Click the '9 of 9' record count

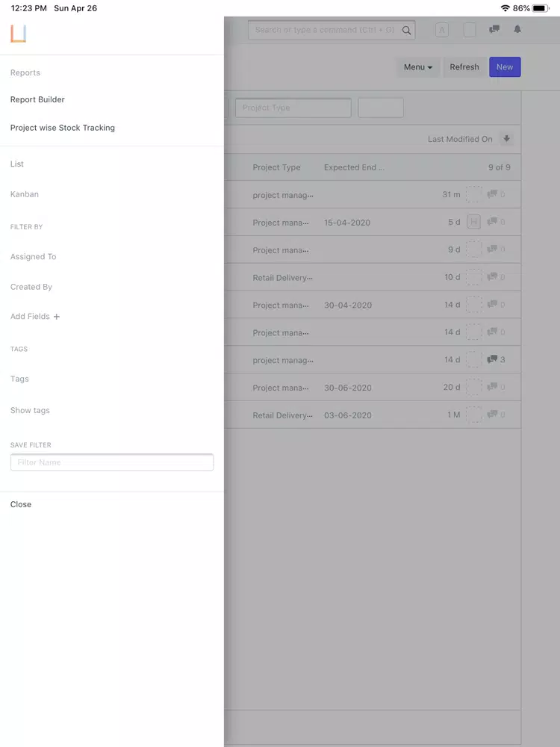[499, 167]
